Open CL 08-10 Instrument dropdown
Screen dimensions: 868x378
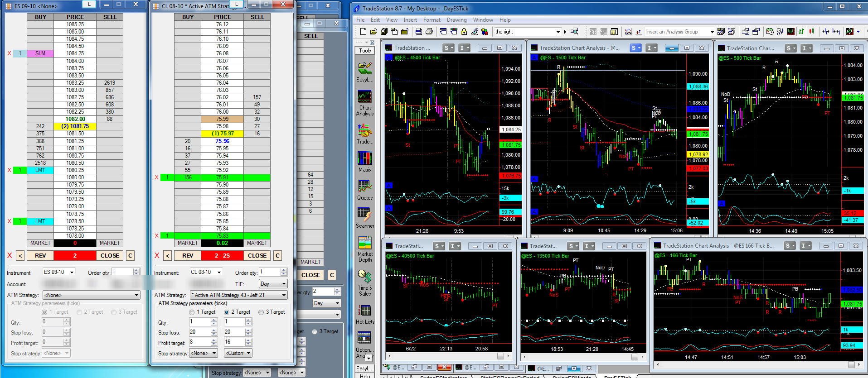tap(219, 272)
